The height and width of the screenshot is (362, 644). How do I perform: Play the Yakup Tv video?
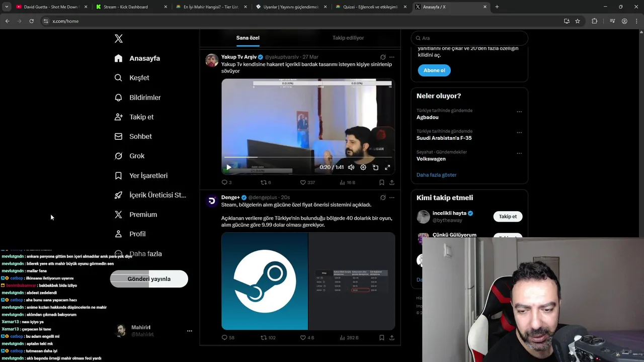click(228, 167)
